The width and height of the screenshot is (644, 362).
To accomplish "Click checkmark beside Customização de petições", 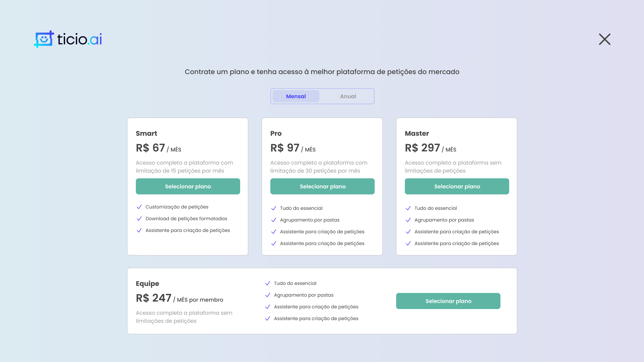I will [x=139, y=207].
